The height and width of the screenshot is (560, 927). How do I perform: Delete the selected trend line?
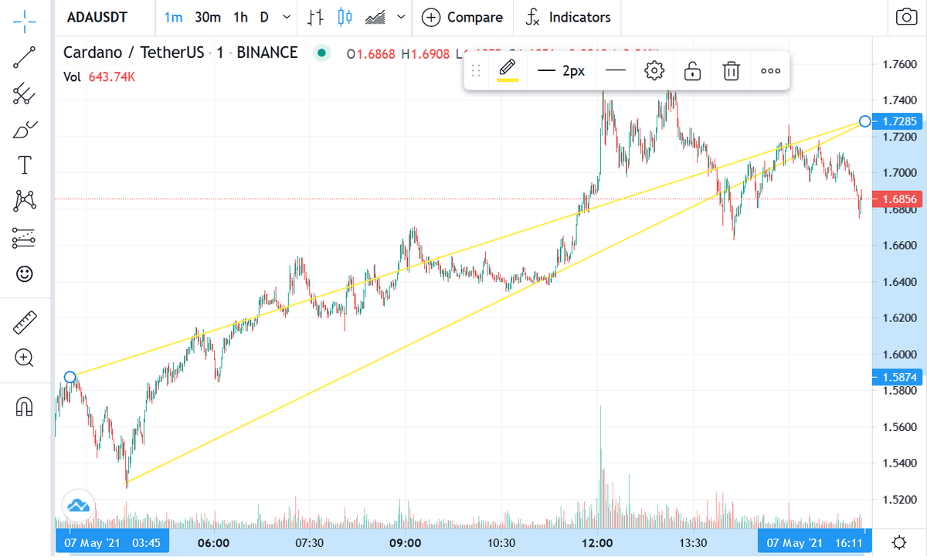tap(731, 71)
